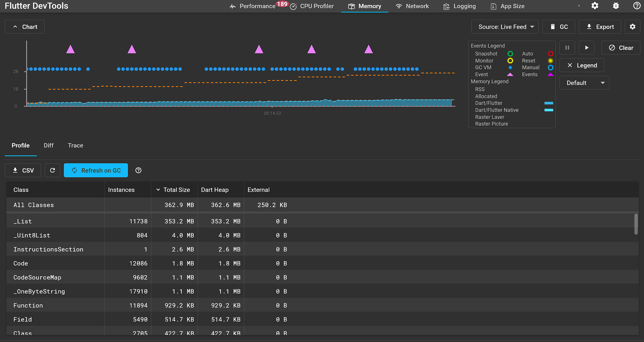
Task: Open the Default filter dropdown
Action: pyautogui.click(x=584, y=83)
